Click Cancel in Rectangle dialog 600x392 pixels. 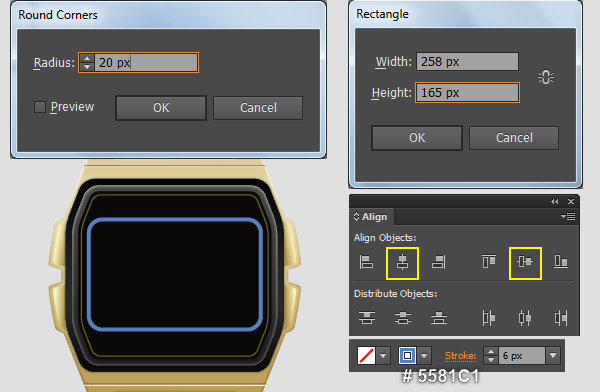point(514,138)
